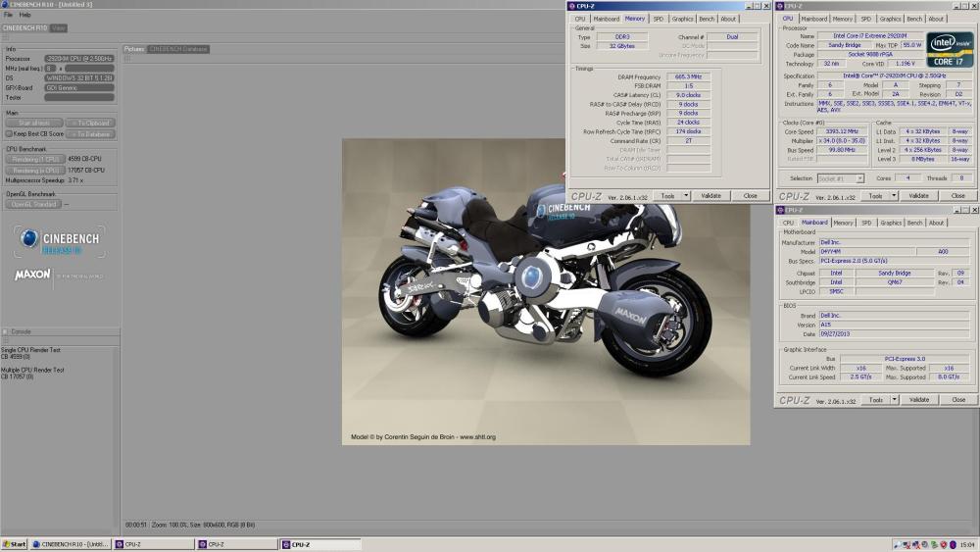The height and width of the screenshot is (552, 980).
Task: Click the Processor info field
Action: pos(78,58)
